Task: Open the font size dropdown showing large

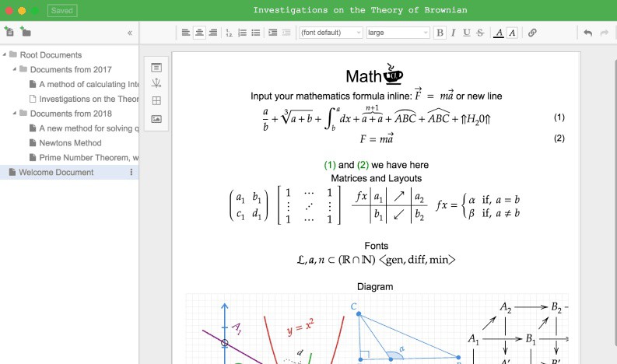Action: 398,33
